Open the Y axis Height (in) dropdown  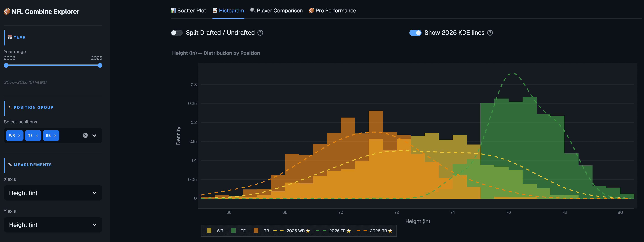(x=53, y=225)
